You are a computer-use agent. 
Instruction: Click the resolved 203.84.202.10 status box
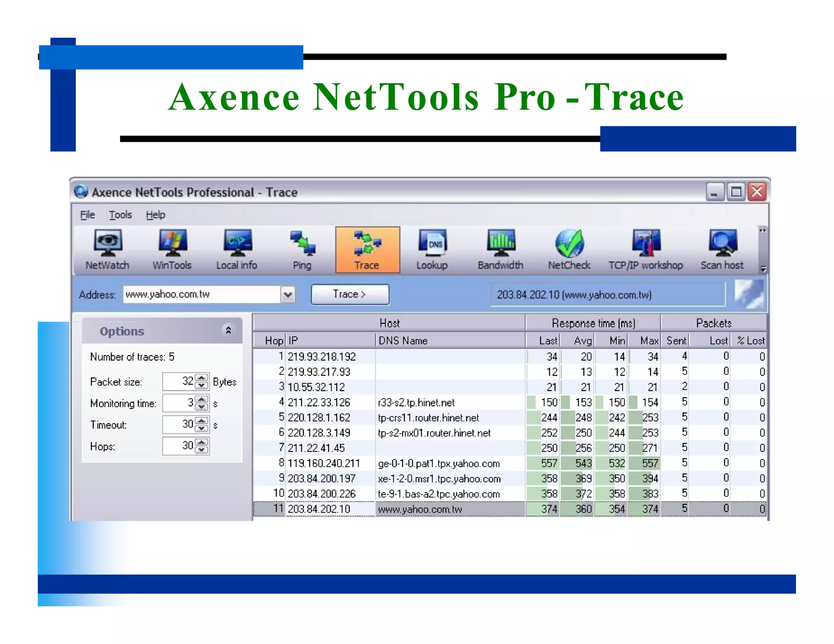tap(608, 294)
